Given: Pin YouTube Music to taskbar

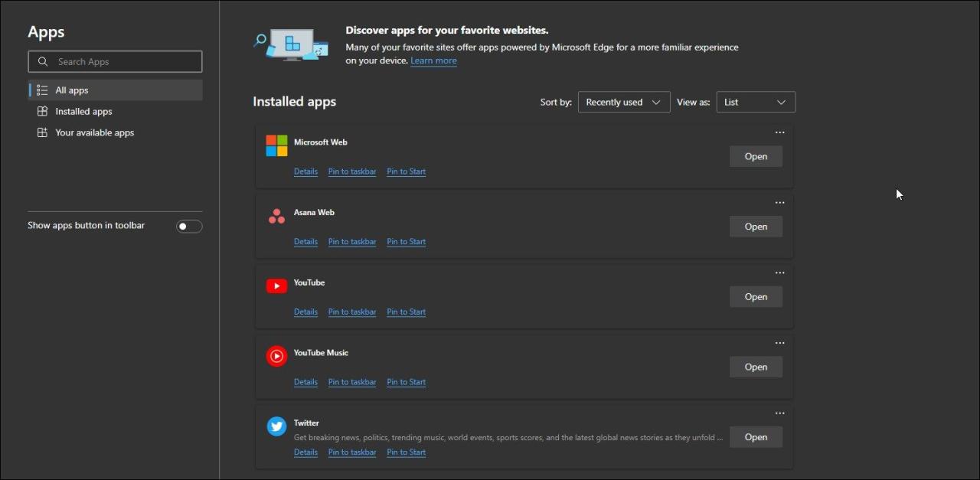Looking at the screenshot, I should pos(352,382).
